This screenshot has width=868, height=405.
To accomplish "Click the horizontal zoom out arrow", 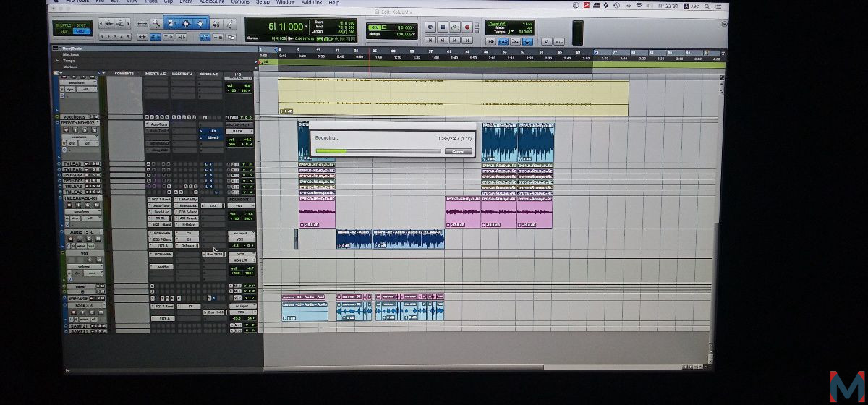I will pyautogui.click(x=101, y=24).
